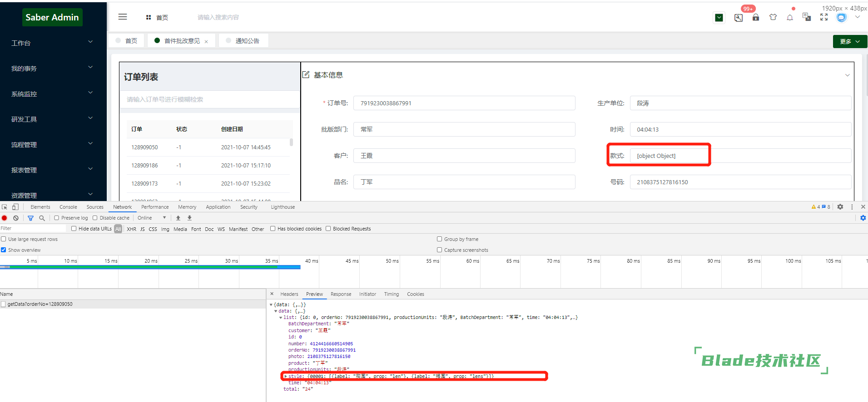Screen dimensions: 868x402
Task: Open network search magnifier icon
Action: pos(42,218)
